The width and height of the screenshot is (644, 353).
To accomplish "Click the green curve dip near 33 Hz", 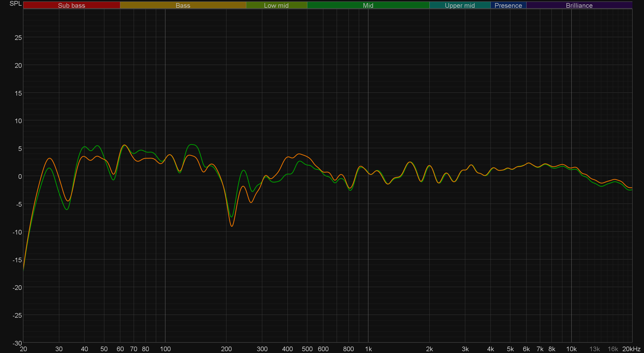I will coord(67,209).
